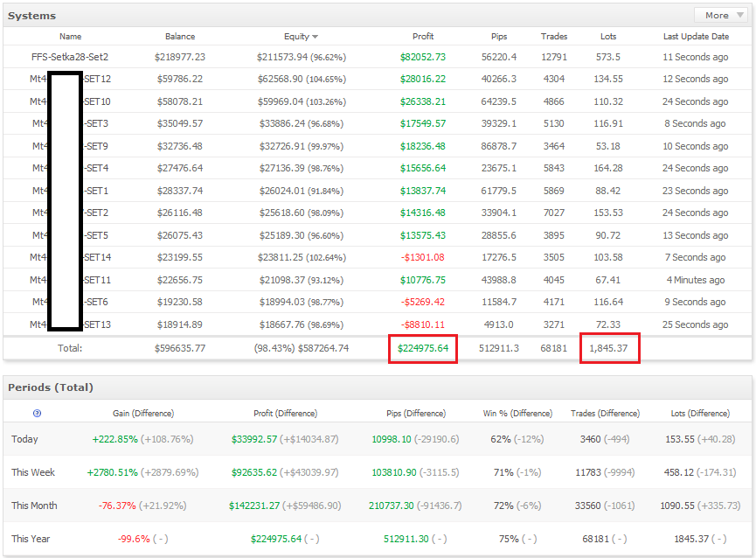The height and width of the screenshot is (558, 756).
Task: Select This Month's profit $142231.27
Action: 254,506
